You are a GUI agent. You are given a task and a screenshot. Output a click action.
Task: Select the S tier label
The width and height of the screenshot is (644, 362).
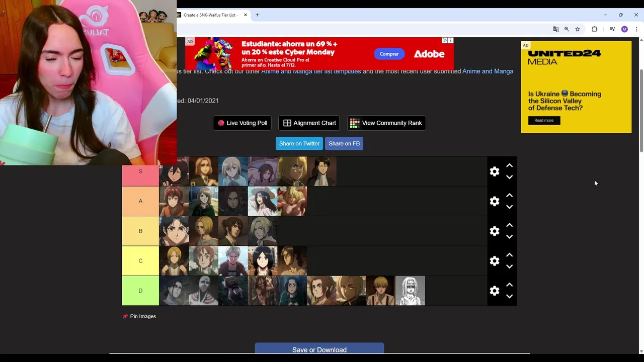click(x=140, y=171)
